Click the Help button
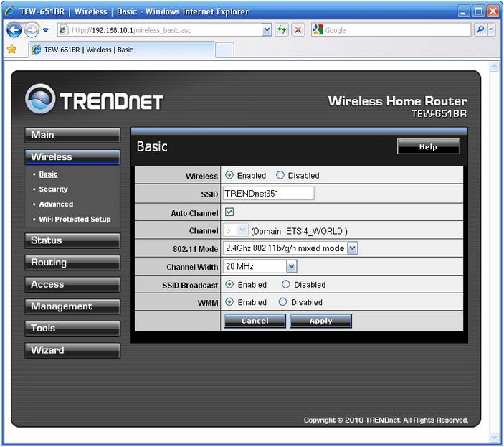Viewport: 504px width, 447px height. pos(427,147)
